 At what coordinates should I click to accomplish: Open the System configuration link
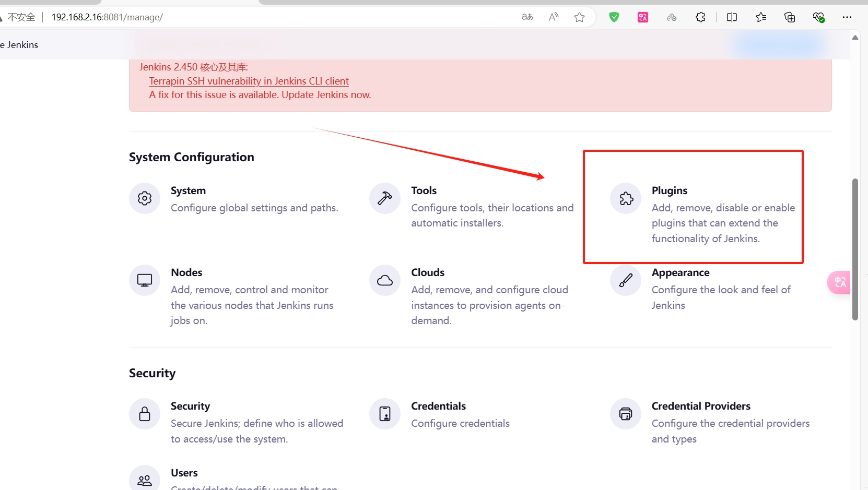click(x=188, y=190)
